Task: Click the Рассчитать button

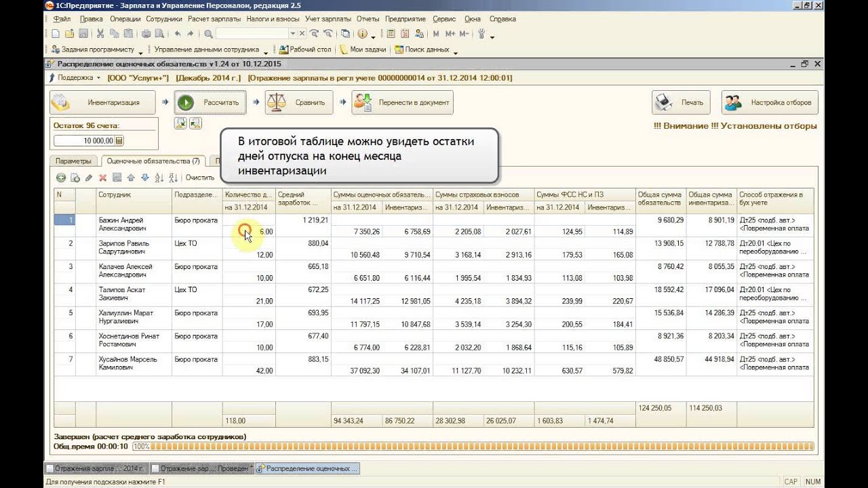Action: 210,102
